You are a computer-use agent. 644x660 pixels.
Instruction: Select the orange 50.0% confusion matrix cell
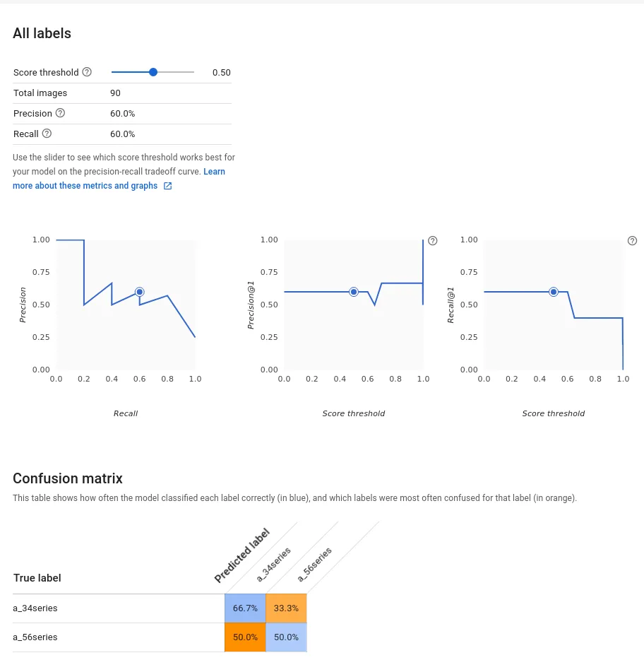[245, 637]
